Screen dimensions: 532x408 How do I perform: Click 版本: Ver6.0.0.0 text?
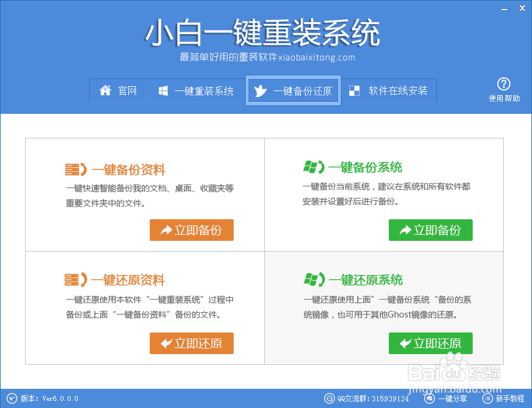click(50, 398)
